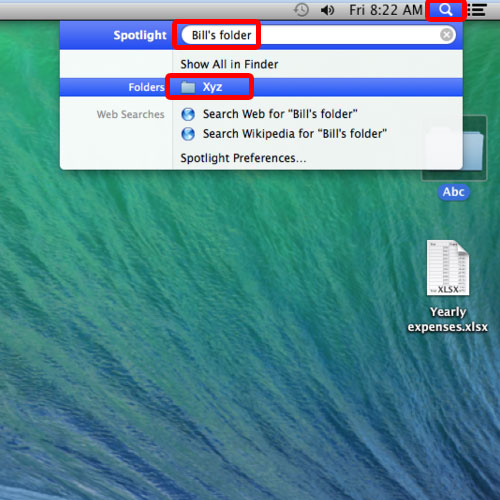500x500 pixels.
Task: Click the Yearly expenses.xlsx filename label
Action: [448, 319]
